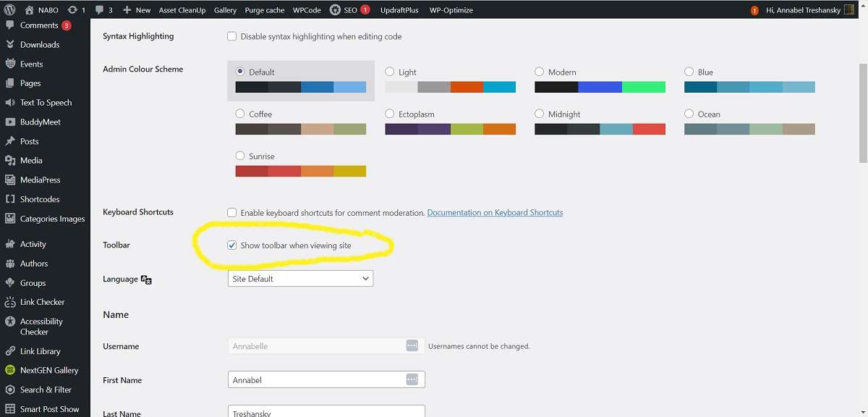Click the Link Checker sidebar icon
Viewport: 868px width, 417px height.
(10, 302)
